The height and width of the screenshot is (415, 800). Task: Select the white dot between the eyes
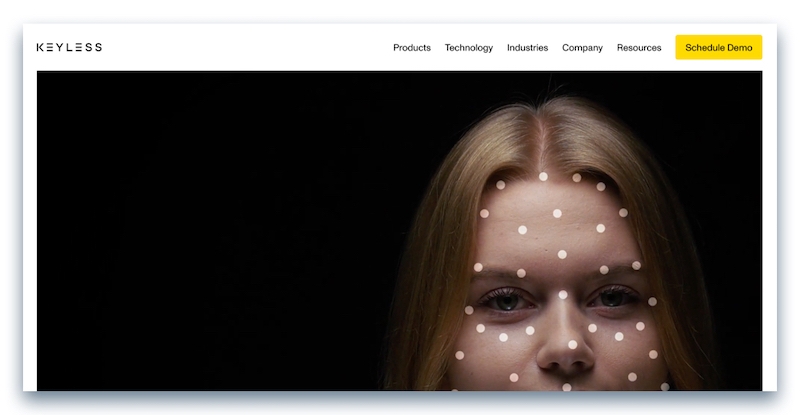click(x=563, y=295)
